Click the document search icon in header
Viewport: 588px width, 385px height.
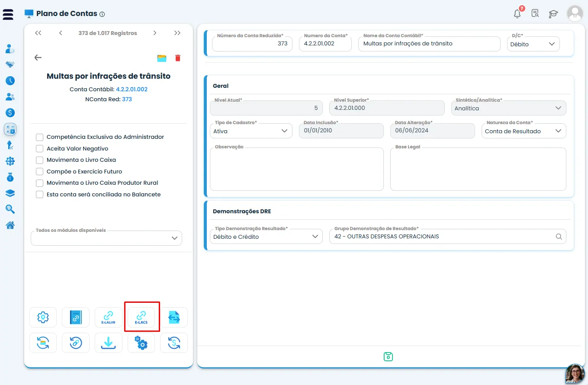tap(535, 13)
